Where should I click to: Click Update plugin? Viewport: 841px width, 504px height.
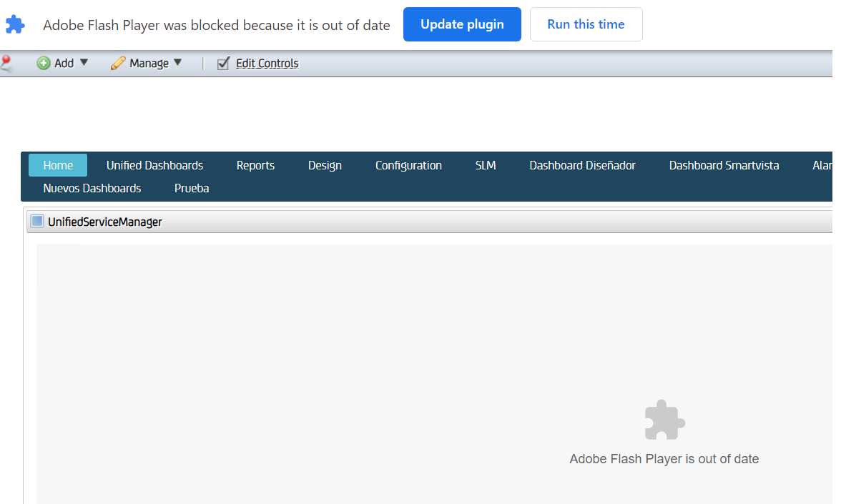pos(462,24)
